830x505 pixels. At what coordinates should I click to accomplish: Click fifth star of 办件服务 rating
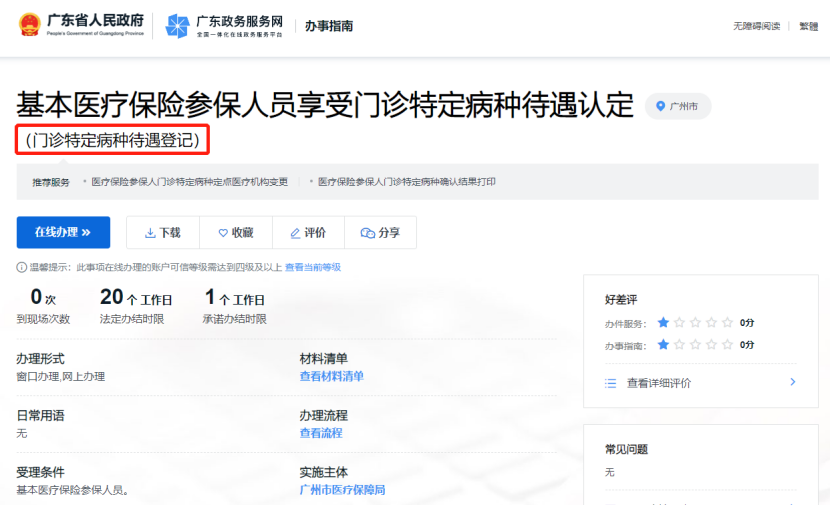(x=728, y=322)
